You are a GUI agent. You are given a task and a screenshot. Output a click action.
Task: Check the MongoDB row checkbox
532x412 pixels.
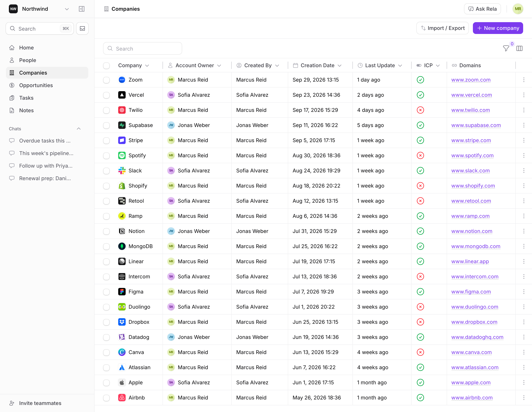point(106,247)
